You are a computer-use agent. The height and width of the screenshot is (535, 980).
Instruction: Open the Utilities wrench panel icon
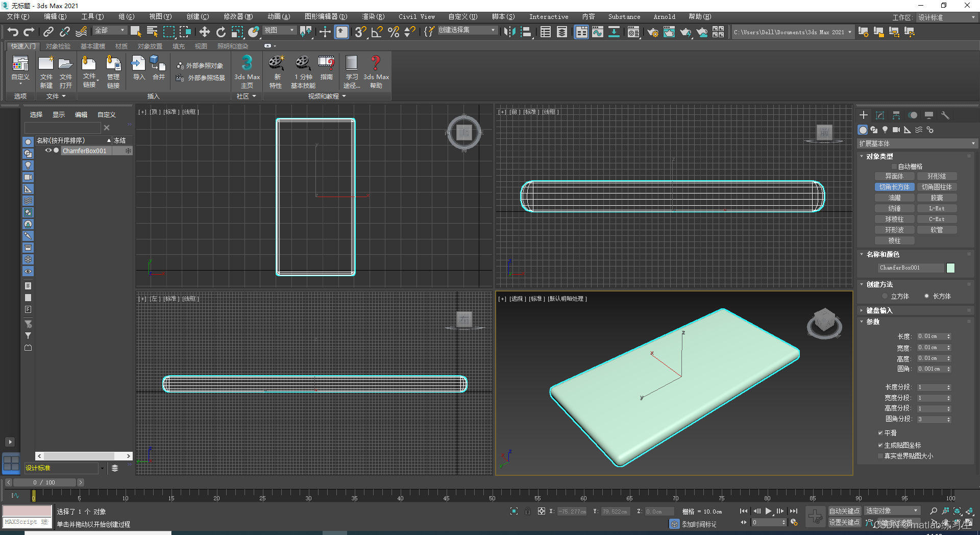coord(945,115)
